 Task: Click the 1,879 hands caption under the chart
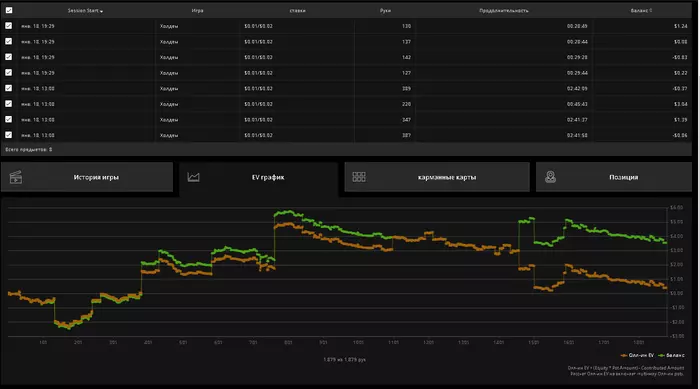coord(344,360)
